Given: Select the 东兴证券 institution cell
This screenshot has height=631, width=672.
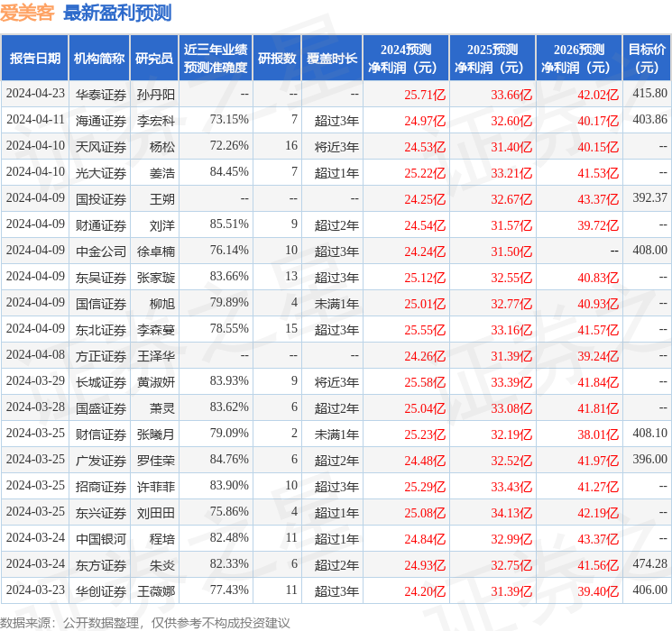Looking at the screenshot, I should click(x=101, y=513).
